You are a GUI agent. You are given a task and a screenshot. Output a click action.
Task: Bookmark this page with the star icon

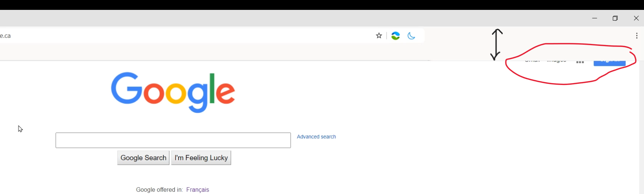379,36
